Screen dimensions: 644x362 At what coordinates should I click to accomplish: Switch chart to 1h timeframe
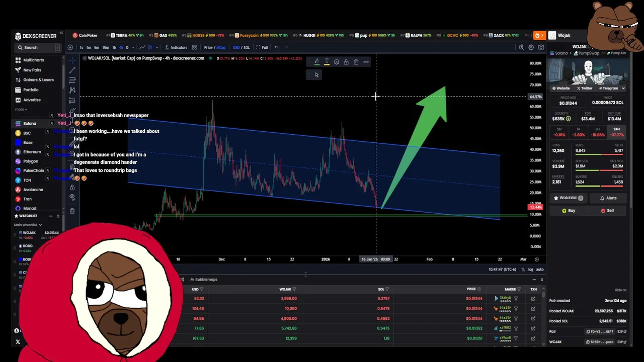point(114,47)
